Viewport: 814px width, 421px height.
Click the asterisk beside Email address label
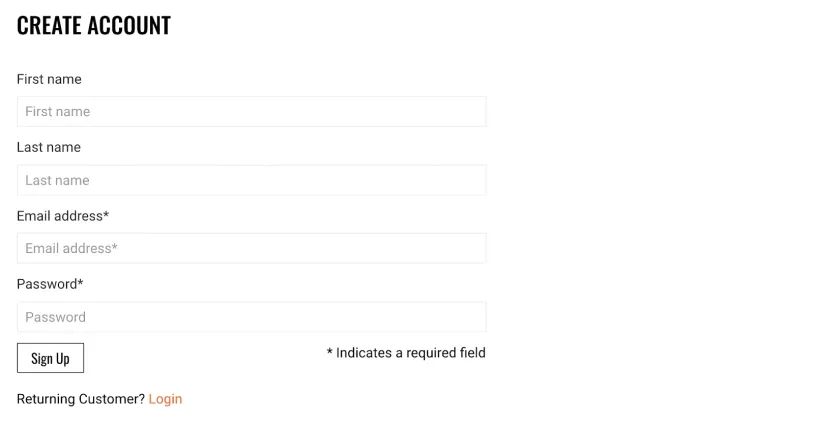[x=106, y=214]
